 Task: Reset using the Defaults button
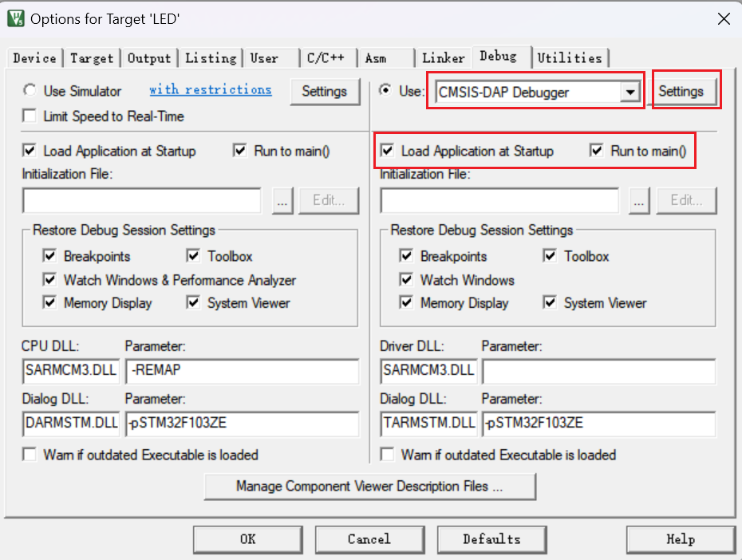point(491,539)
